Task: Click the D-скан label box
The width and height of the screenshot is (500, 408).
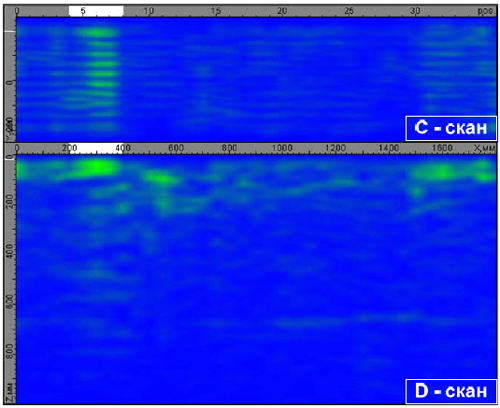Action: click(451, 391)
